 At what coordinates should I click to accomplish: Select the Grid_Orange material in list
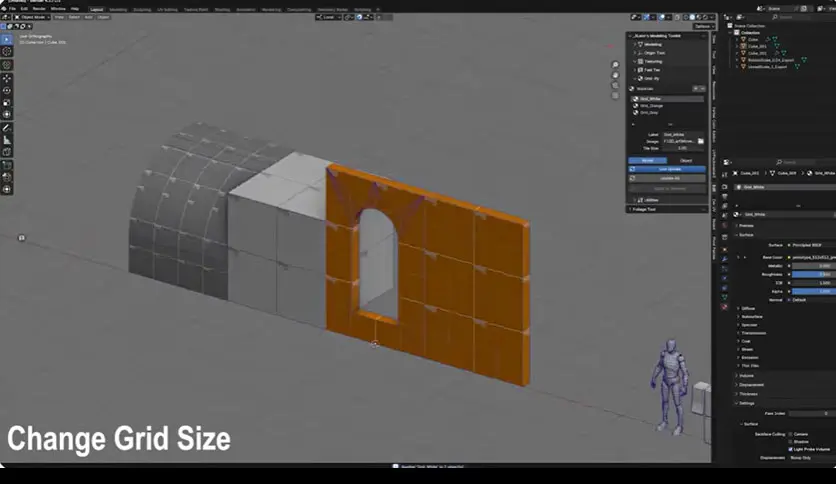pos(667,106)
